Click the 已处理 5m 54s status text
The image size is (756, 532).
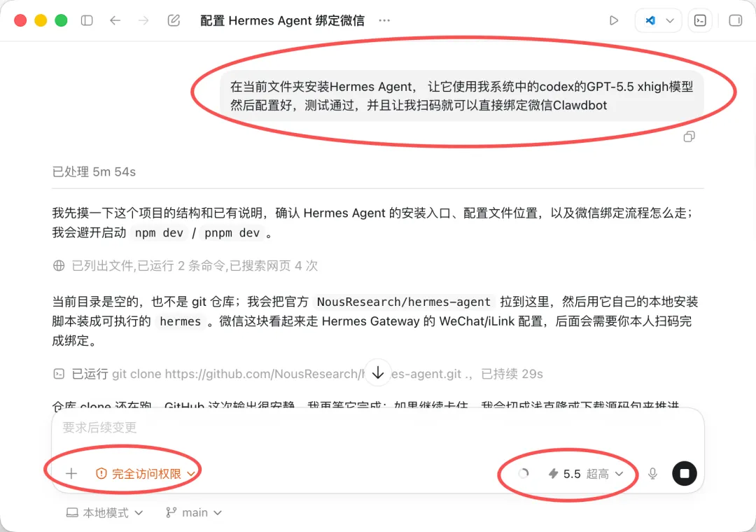pos(94,171)
